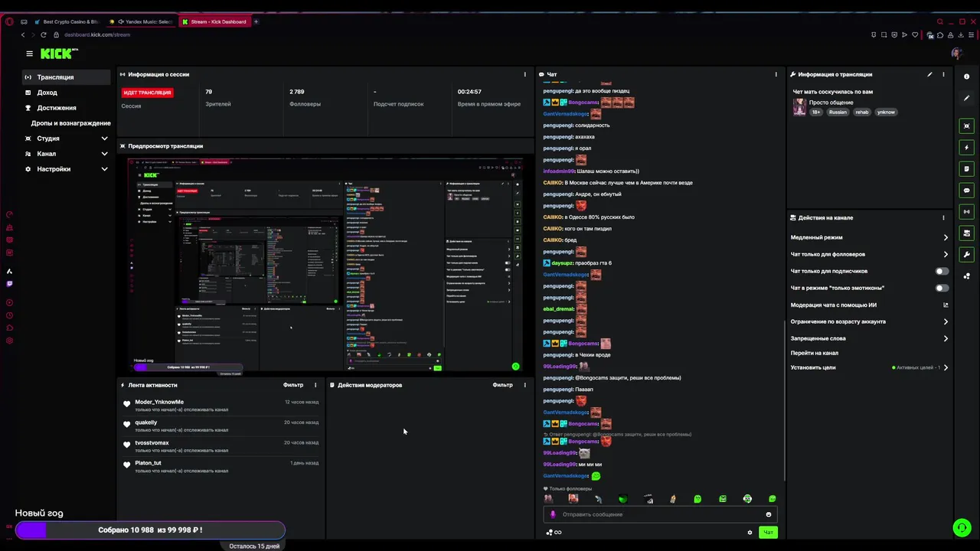Open the hamburger menu next to Kick logo
Image resolution: width=980 pixels, height=551 pixels.
(x=29, y=54)
